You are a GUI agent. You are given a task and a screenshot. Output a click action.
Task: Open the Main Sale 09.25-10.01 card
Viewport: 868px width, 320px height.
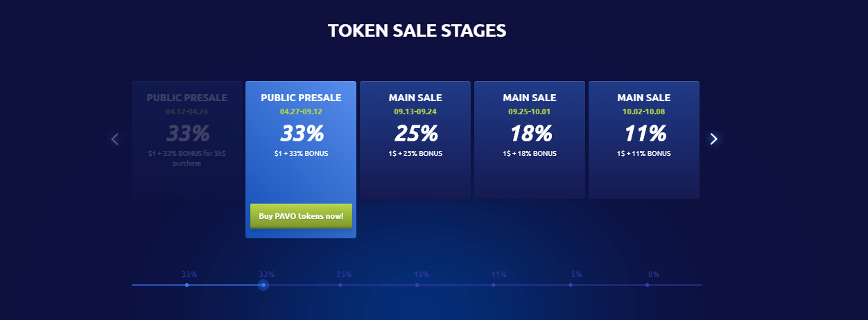(530, 140)
